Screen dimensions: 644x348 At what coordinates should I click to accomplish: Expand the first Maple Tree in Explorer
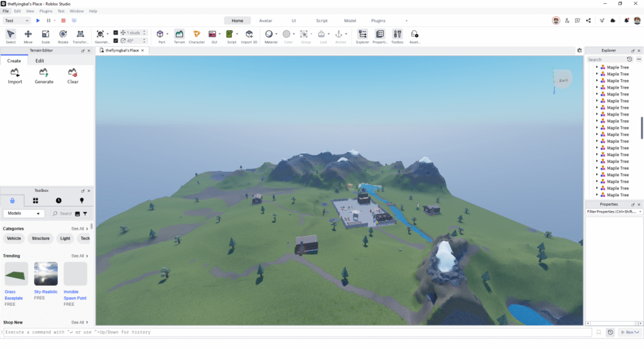pos(597,67)
